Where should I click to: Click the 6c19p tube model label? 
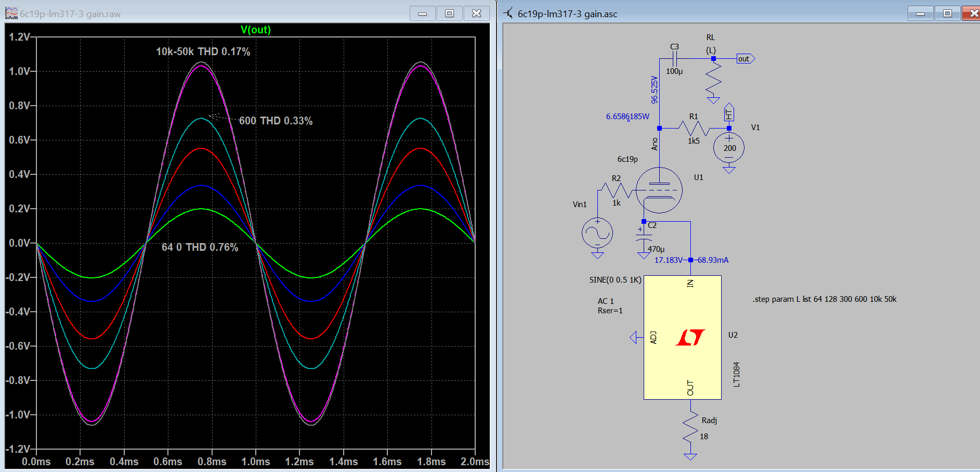pyautogui.click(x=628, y=159)
